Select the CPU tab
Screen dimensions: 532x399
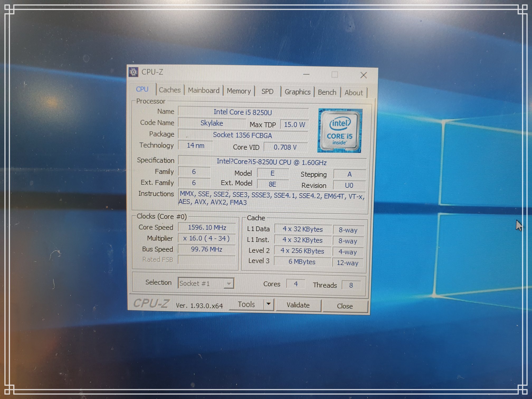tap(142, 89)
